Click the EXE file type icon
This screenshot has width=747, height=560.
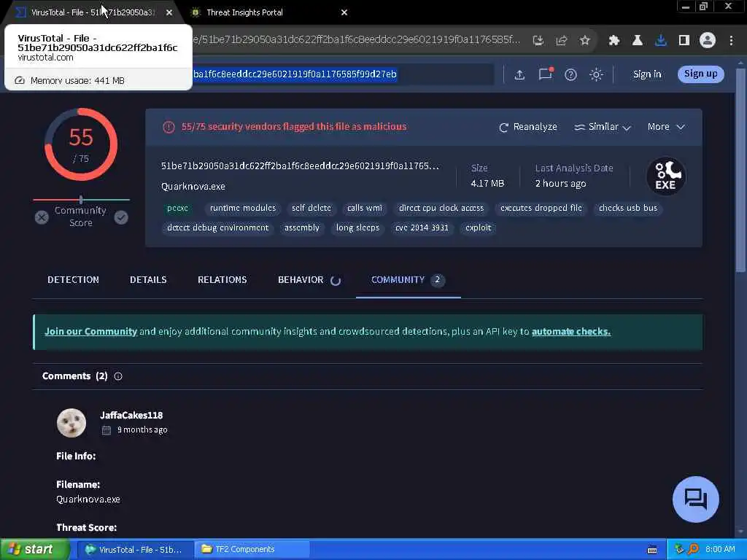click(666, 176)
